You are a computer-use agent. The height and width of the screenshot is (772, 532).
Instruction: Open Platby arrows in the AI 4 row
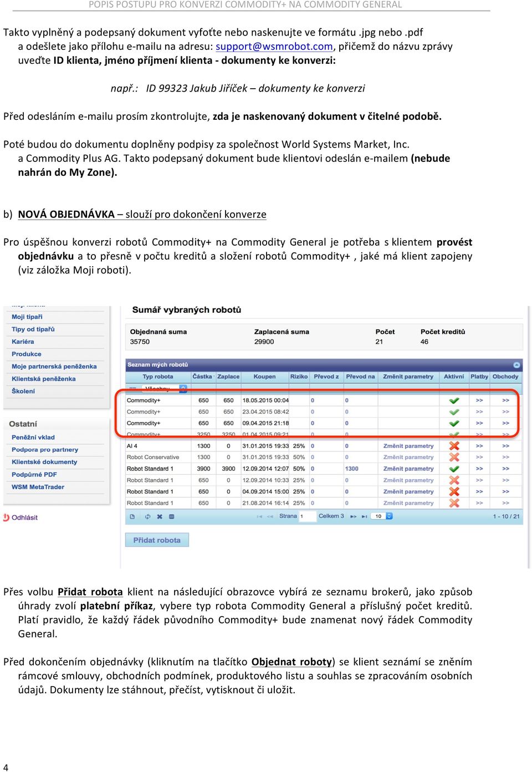pos(479,446)
